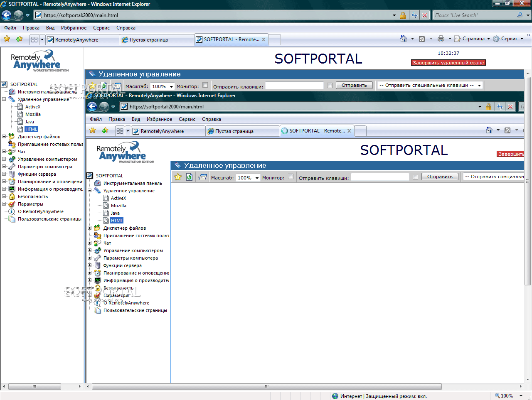This screenshot has width=532, height=400.
Task: Tick the checkbox beside the outer Отправить button
Action: click(330, 86)
